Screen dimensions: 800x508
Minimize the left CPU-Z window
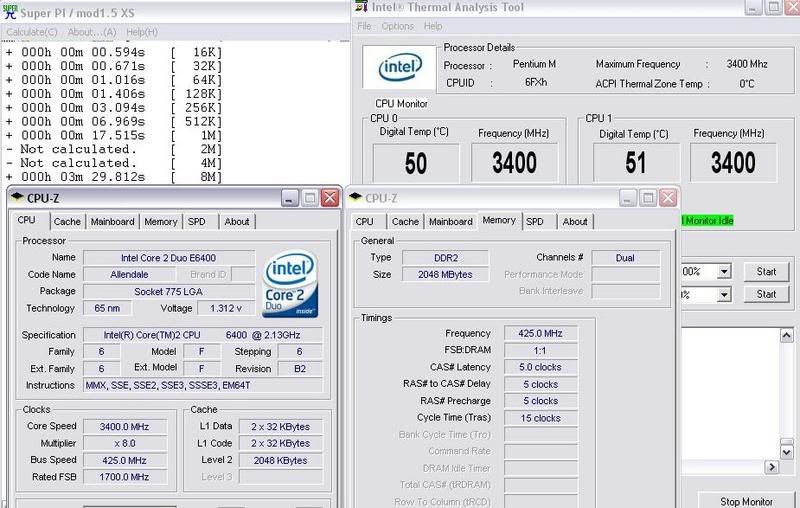click(x=290, y=198)
